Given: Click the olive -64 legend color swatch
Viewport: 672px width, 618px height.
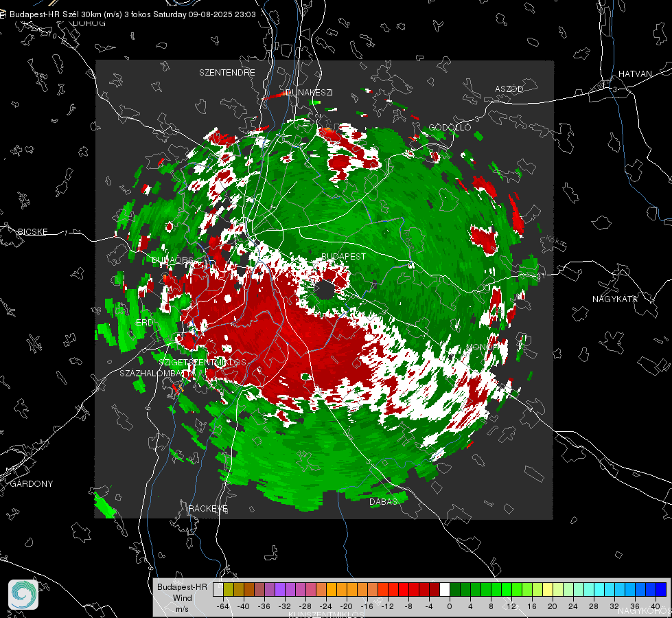Looking at the screenshot, I should click(x=229, y=589).
